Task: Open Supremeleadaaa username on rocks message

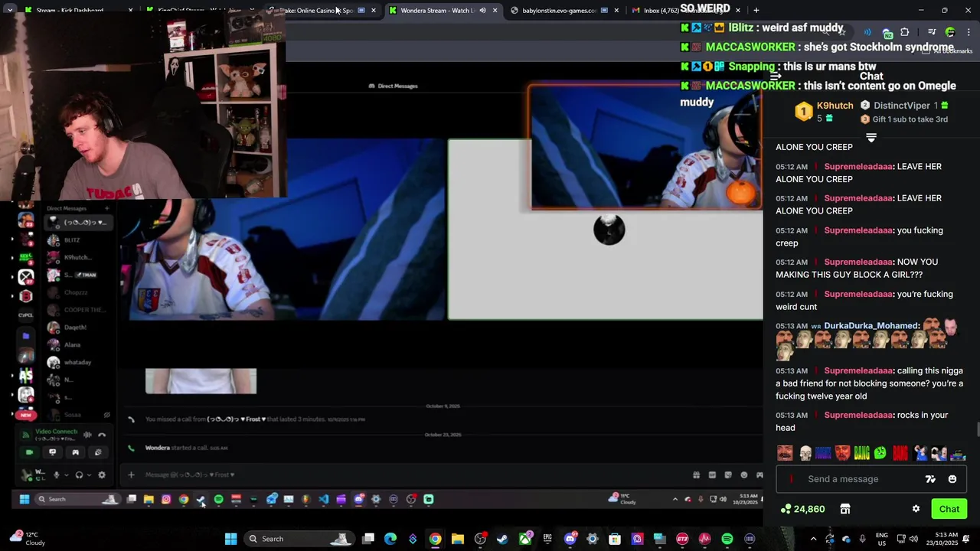Action: tap(858, 415)
